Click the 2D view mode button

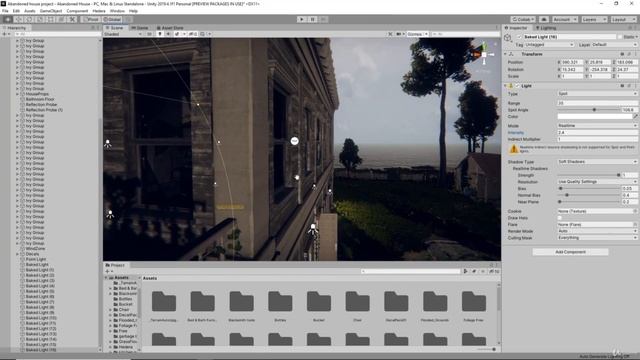click(149, 34)
